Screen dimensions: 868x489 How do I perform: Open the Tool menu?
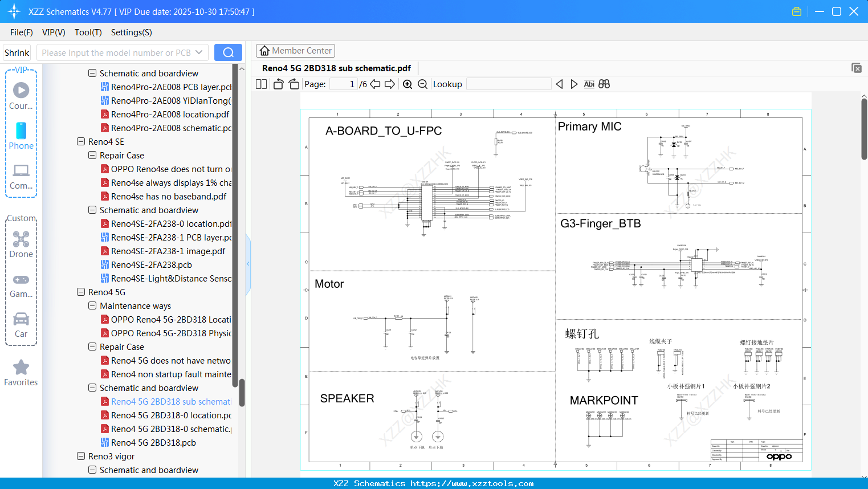point(88,32)
